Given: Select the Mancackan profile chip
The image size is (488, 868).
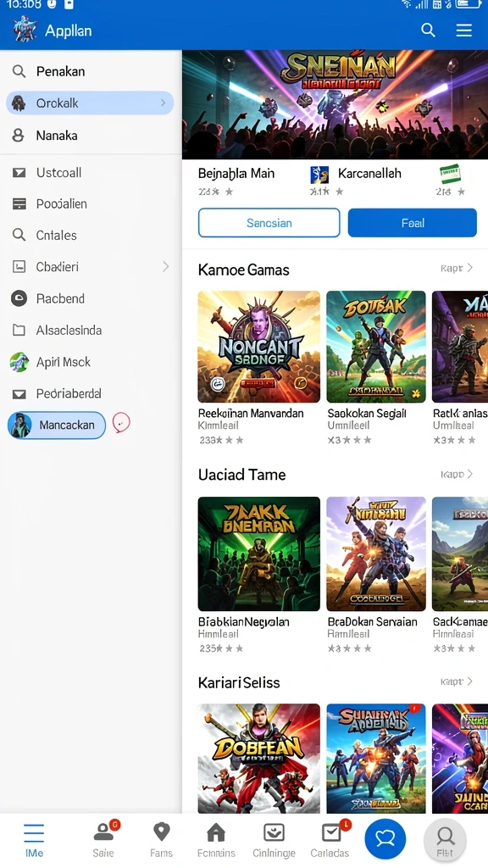Looking at the screenshot, I should (x=57, y=426).
